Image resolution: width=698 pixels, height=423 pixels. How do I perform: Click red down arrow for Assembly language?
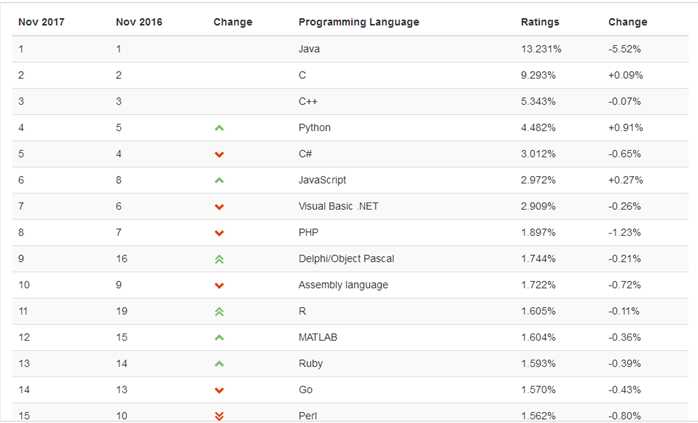(219, 286)
